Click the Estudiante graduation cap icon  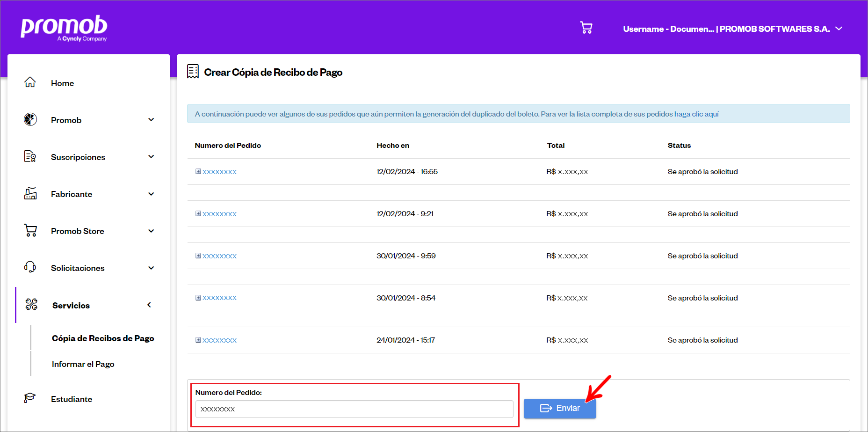(30, 398)
